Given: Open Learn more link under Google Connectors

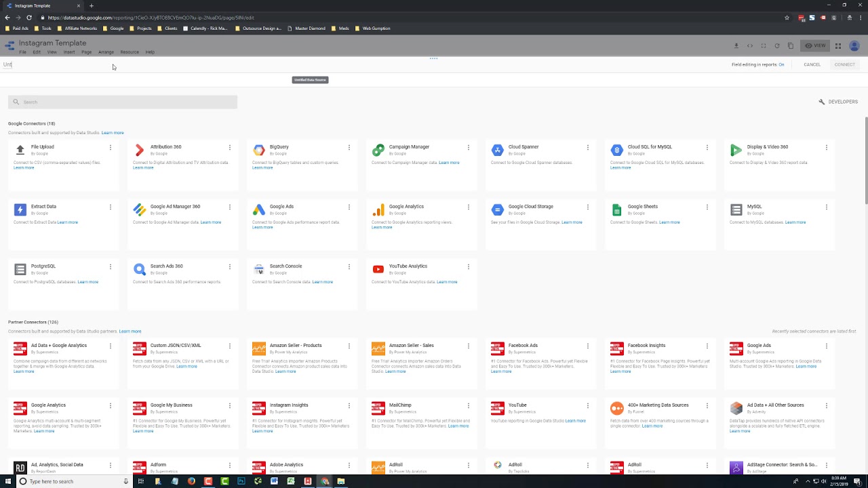Looking at the screenshot, I should 113,133.
